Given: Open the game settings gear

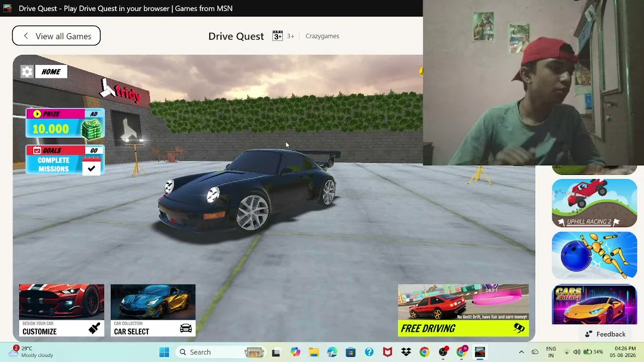Looking at the screenshot, I should click(27, 72).
